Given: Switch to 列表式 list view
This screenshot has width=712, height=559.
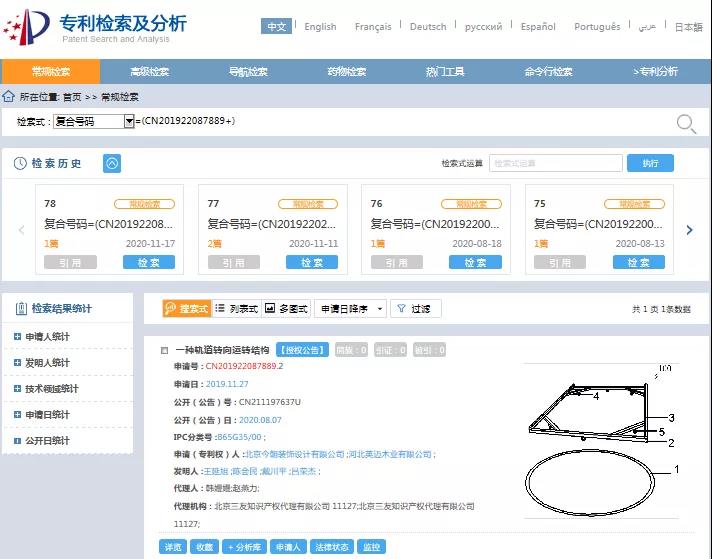Looking at the screenshot, I should [236, 309].
